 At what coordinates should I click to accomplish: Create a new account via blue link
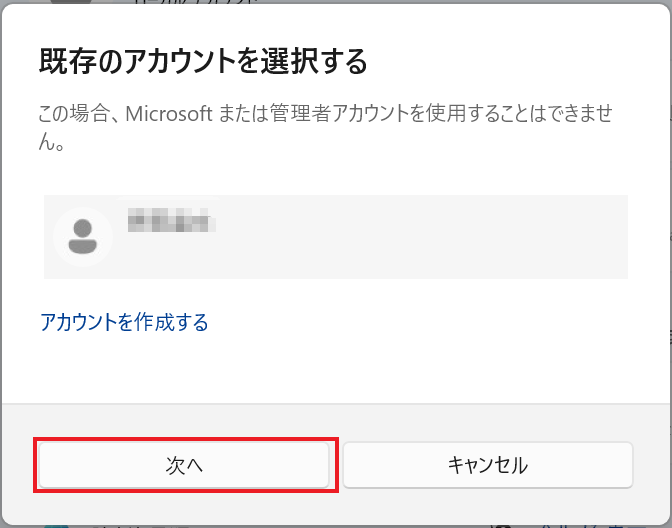click(x=124, y=322)
